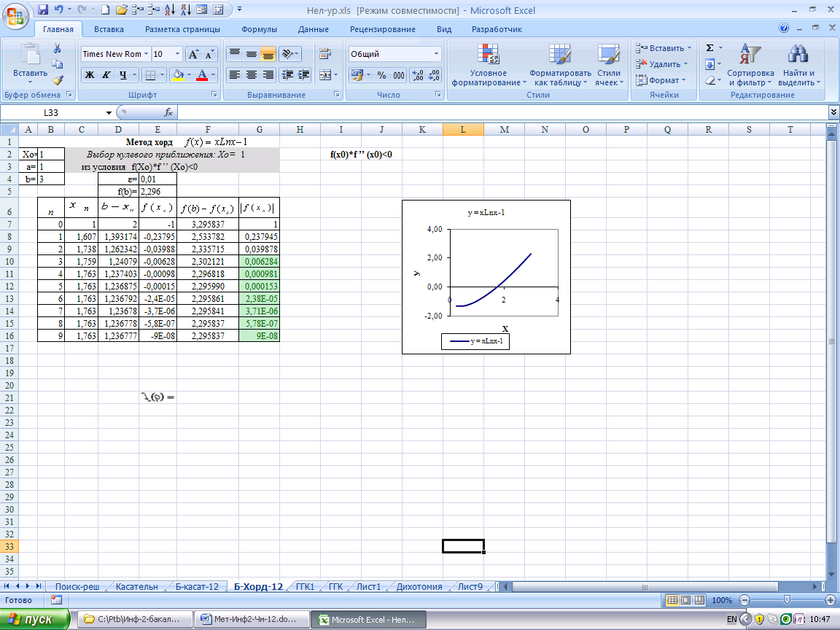Viewport: 840px width, 630px height.
Task: Switch to the Формулы ribbon tab
Action: [x=259, y=29]
